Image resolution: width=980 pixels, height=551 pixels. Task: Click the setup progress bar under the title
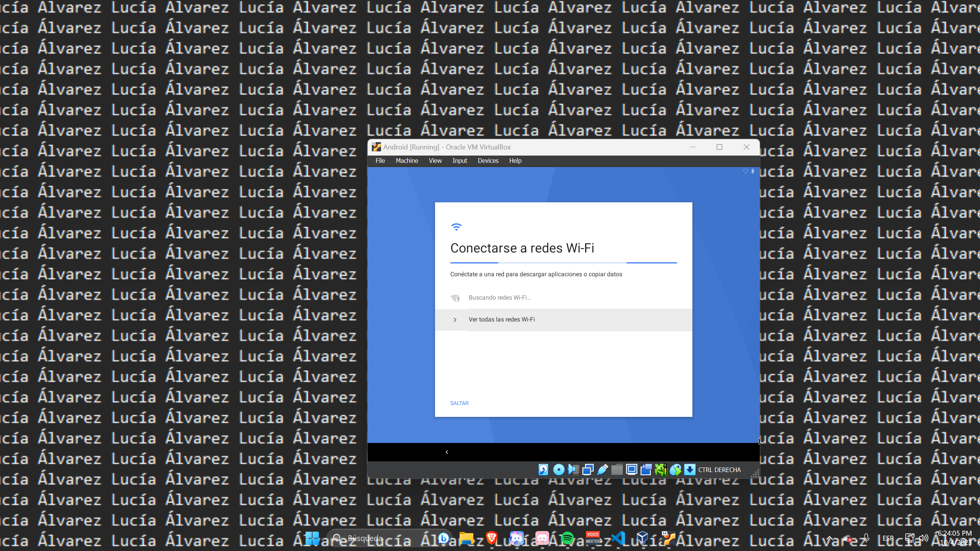[563, 263]
